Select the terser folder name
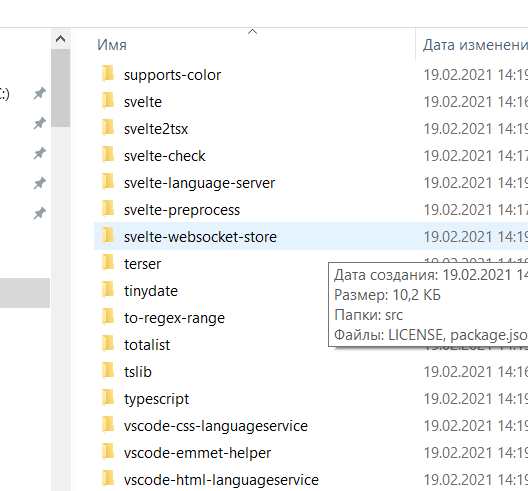Image resolution: width=528 pixels, height=491 pixels. pyautogui.click(x=142, y=264)
